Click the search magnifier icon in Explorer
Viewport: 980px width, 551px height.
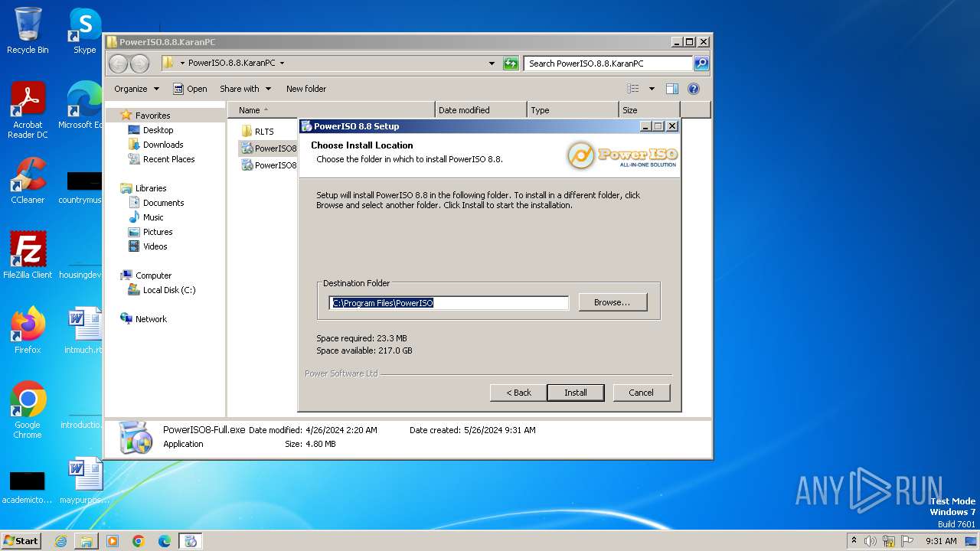tap(701, 64)
